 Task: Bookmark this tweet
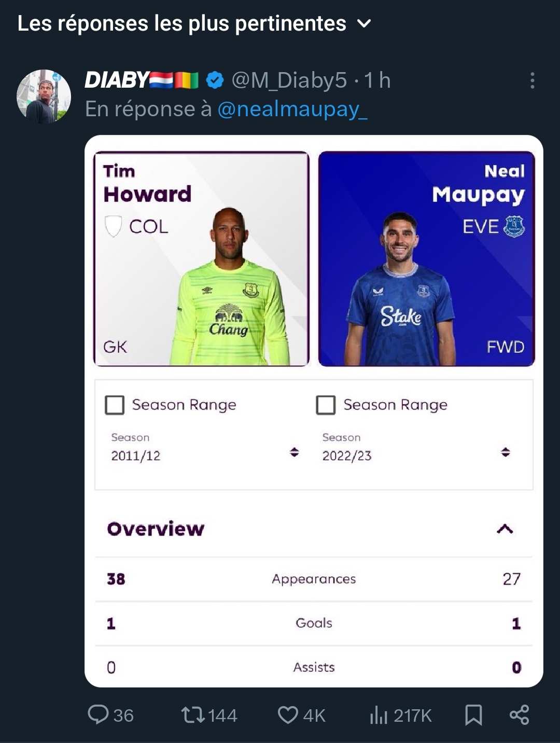(473, 715)
